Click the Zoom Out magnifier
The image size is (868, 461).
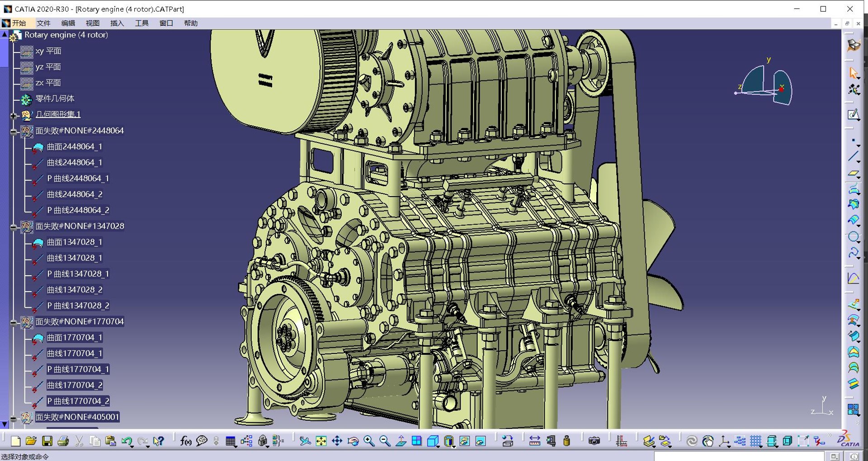[x=385, y=441]
